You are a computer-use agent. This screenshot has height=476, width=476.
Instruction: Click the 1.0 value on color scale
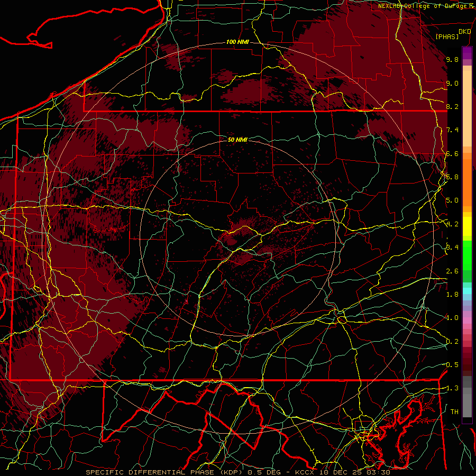(x=452, y=318)
